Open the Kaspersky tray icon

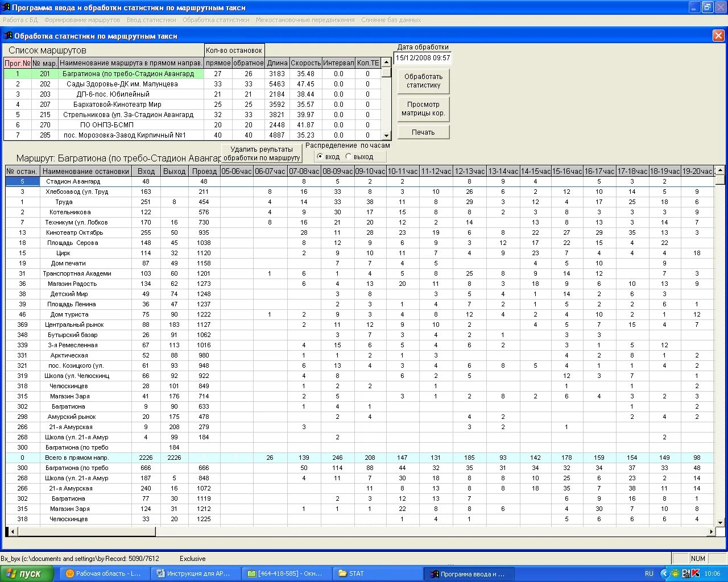point(696,573)
